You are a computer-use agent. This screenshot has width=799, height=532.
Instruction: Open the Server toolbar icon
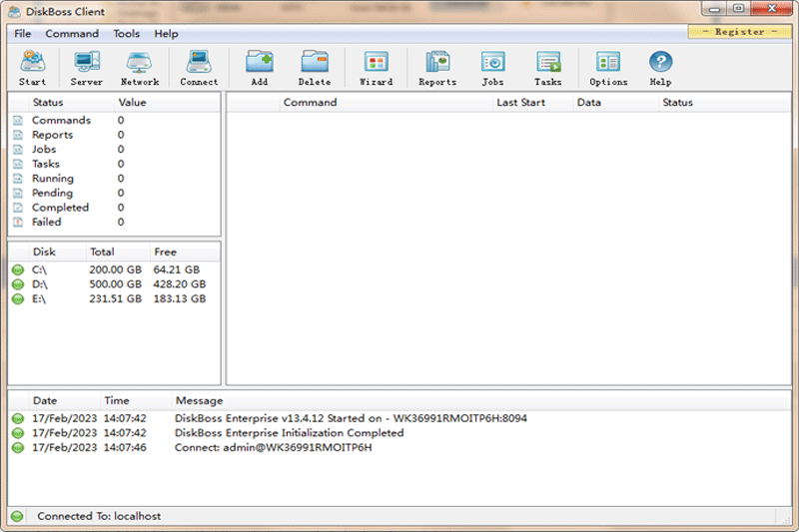(86, 68)
